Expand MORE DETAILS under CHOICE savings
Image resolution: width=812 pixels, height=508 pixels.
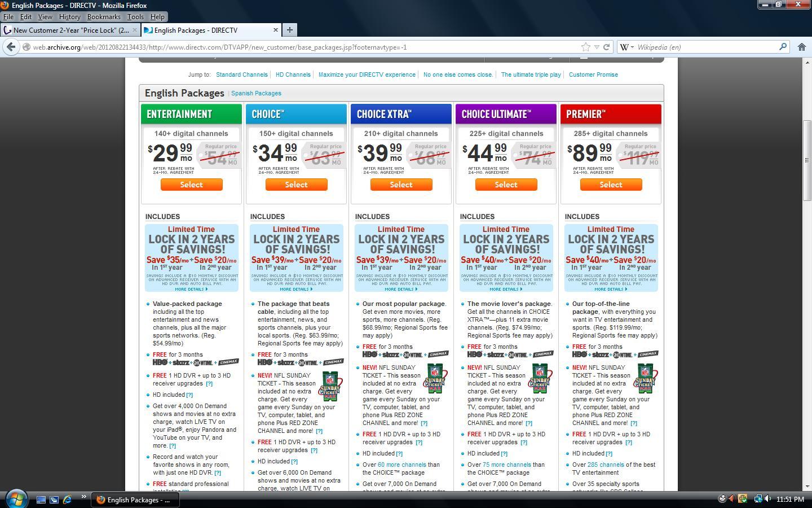[x=296, y=289]
